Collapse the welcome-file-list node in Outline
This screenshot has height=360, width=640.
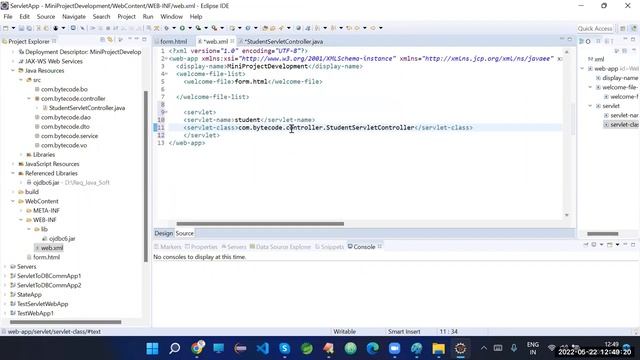(590, 87)
